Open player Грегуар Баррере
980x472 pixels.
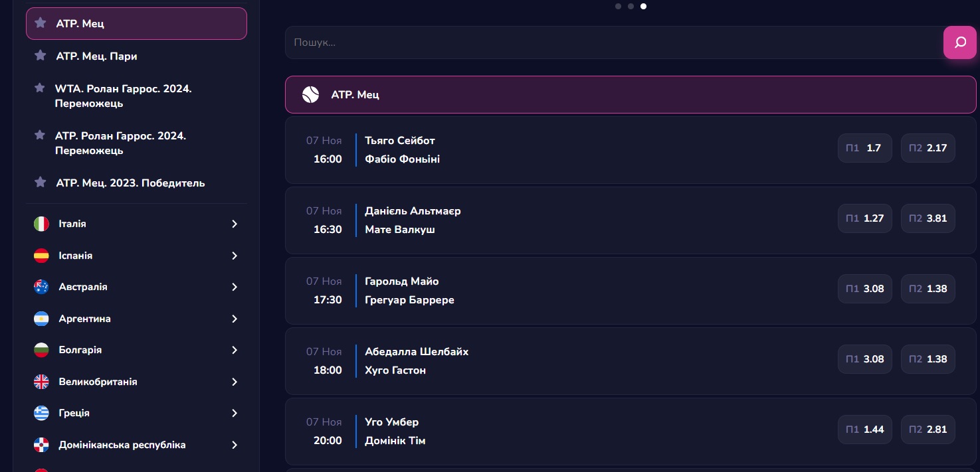click(409, 300)
